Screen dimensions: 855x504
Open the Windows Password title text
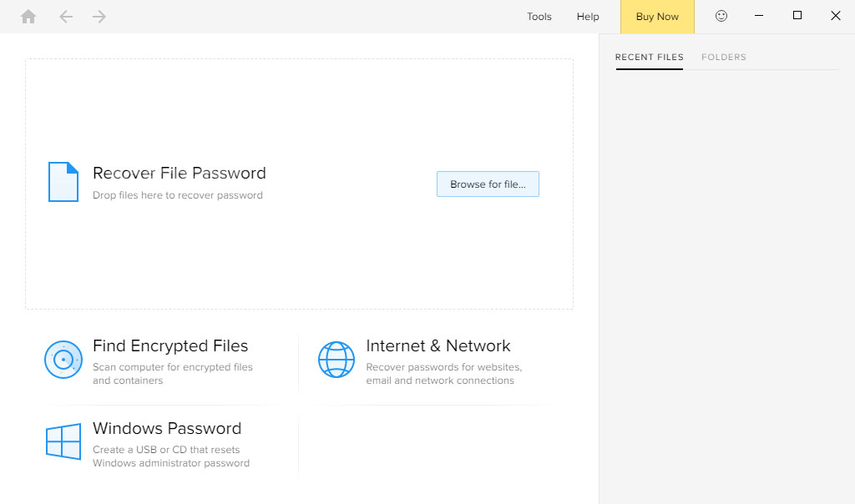[167, 428]
